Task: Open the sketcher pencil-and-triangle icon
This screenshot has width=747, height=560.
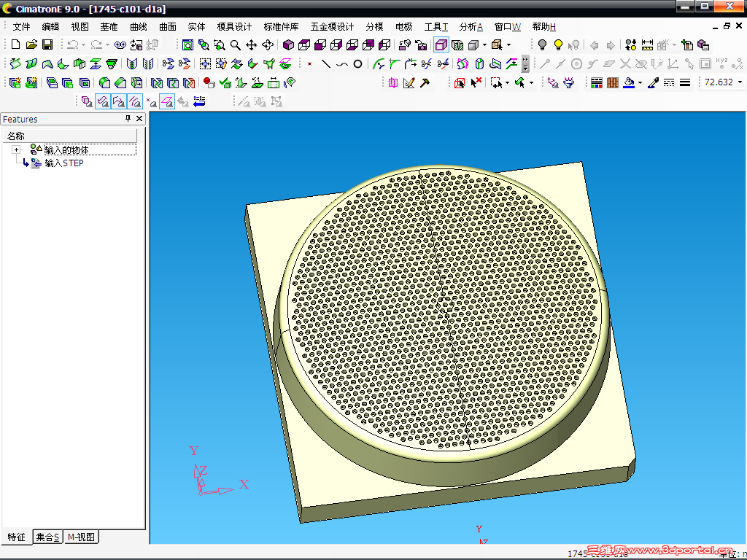Action: coord(409,83)
